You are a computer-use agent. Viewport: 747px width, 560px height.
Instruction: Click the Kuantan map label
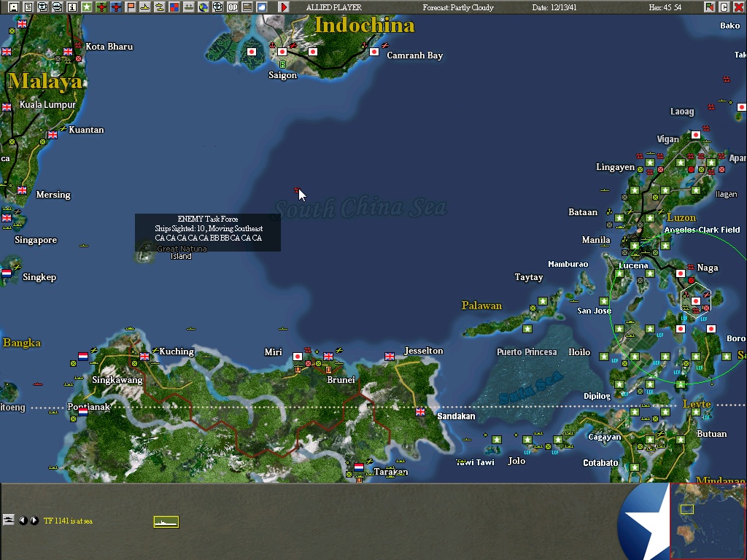[x=86, y=130]
